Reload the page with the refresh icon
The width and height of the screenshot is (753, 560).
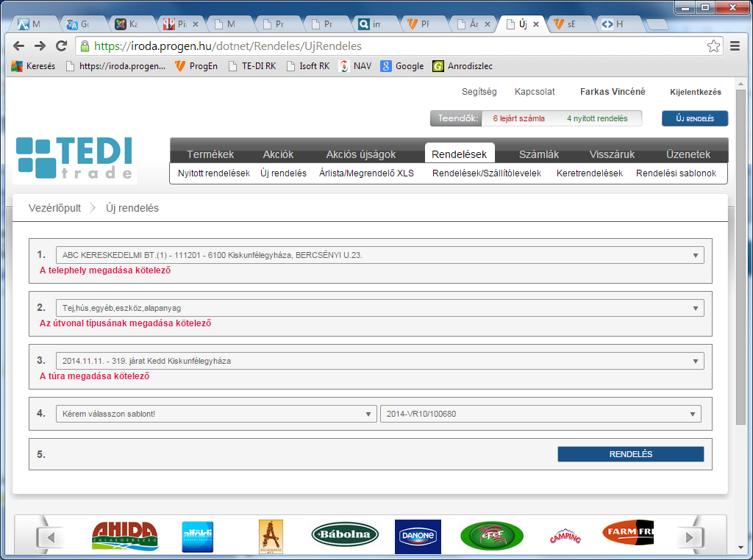pos(61,46)
